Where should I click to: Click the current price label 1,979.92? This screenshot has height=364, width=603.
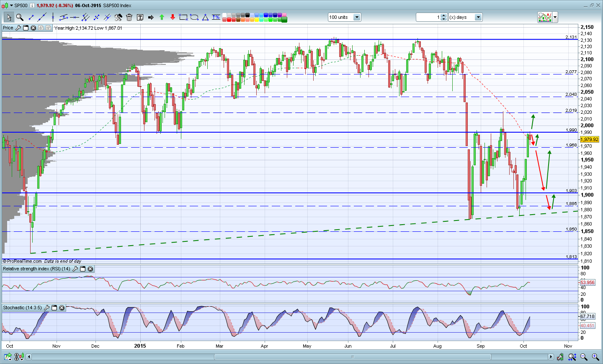point(589,139)
